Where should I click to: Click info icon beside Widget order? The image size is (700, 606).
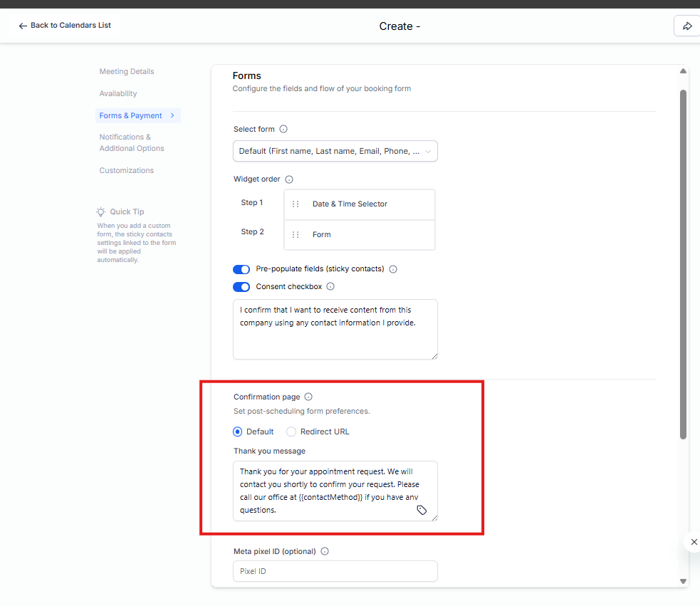(x=289, y=179)
